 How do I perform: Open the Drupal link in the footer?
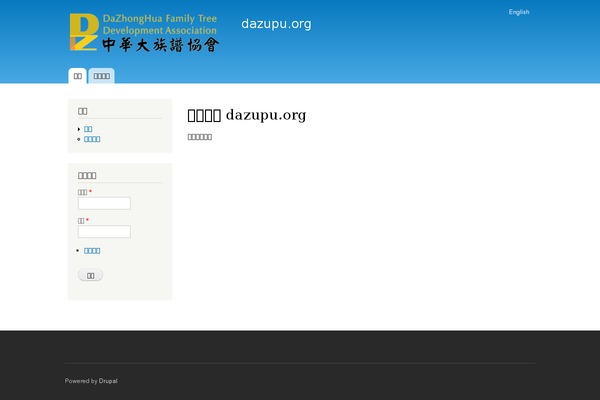(x=108, y=381)
